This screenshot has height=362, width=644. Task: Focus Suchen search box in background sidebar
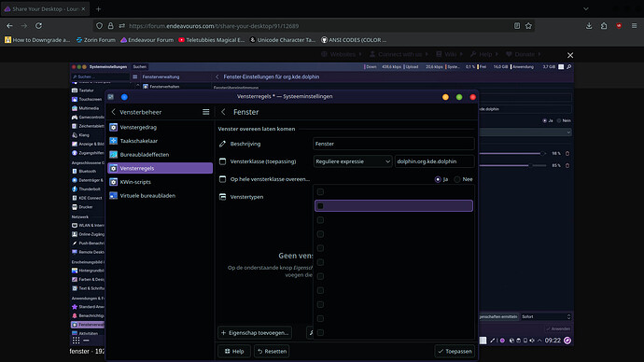[101, 77]
